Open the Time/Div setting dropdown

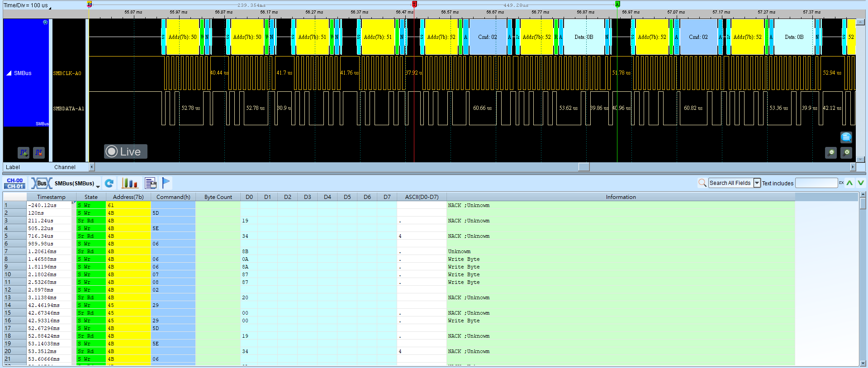pyautogui.click(x=27, y=5)
